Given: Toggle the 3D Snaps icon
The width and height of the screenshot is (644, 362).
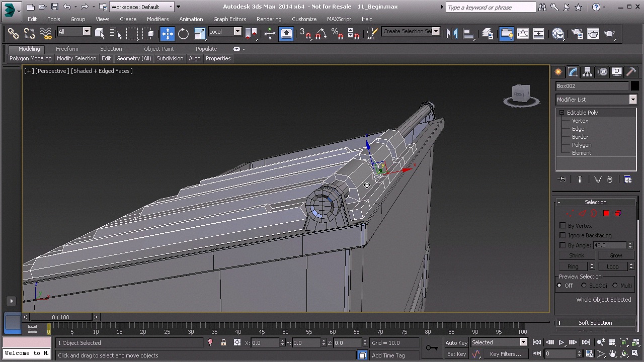Looking at the screenshot, I should click(x=305, y=33).
